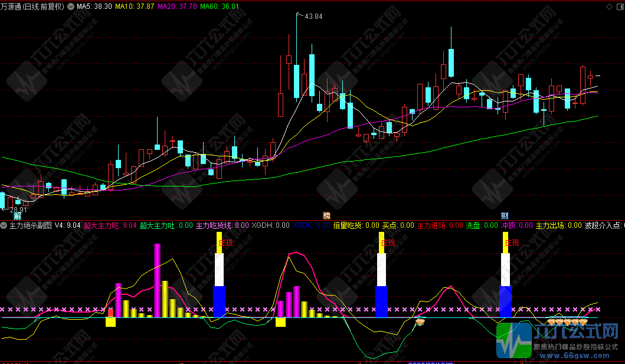Select the MA5 moving average label
The width and height of the screenshot is (625, 364).
click(x=94, y=6)
